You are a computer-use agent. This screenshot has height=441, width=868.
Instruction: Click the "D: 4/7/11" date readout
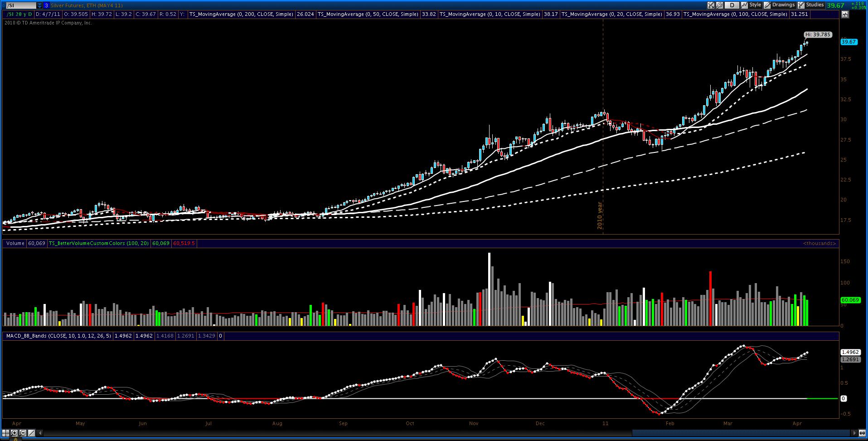pos(48,15)
